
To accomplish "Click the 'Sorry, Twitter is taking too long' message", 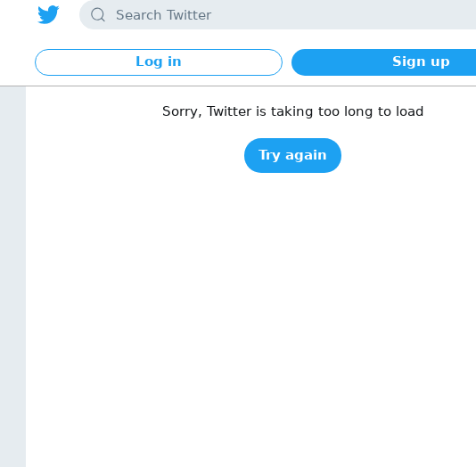I will 292,111.
